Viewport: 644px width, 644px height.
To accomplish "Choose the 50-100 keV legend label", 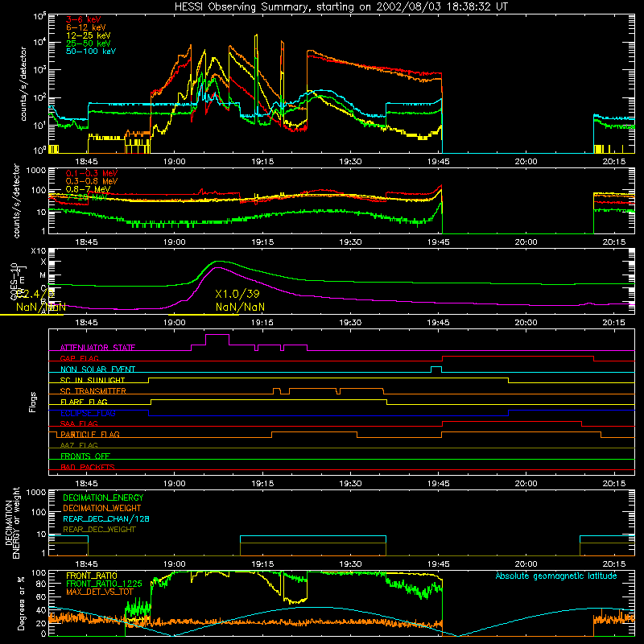I will click(91, 52).
